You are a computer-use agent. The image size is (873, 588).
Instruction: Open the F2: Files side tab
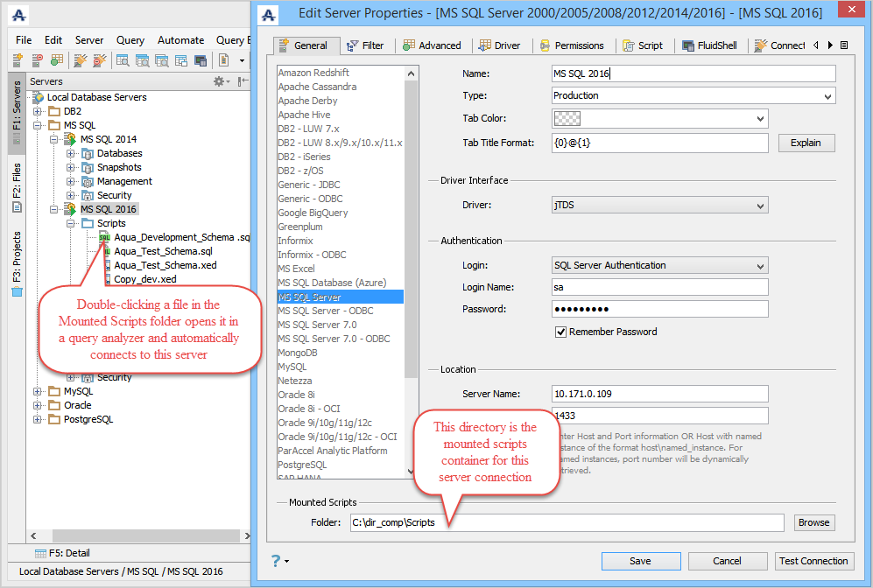[x=17, y=188]
